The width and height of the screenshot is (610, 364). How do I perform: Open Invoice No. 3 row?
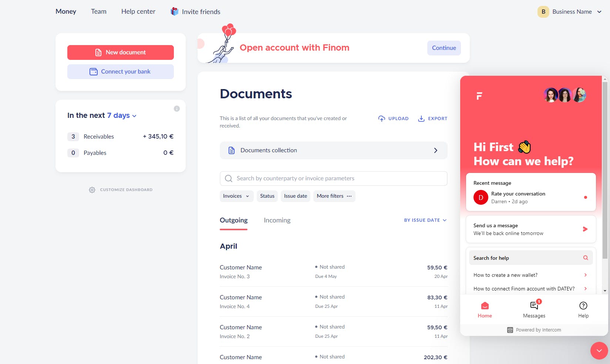333,272
